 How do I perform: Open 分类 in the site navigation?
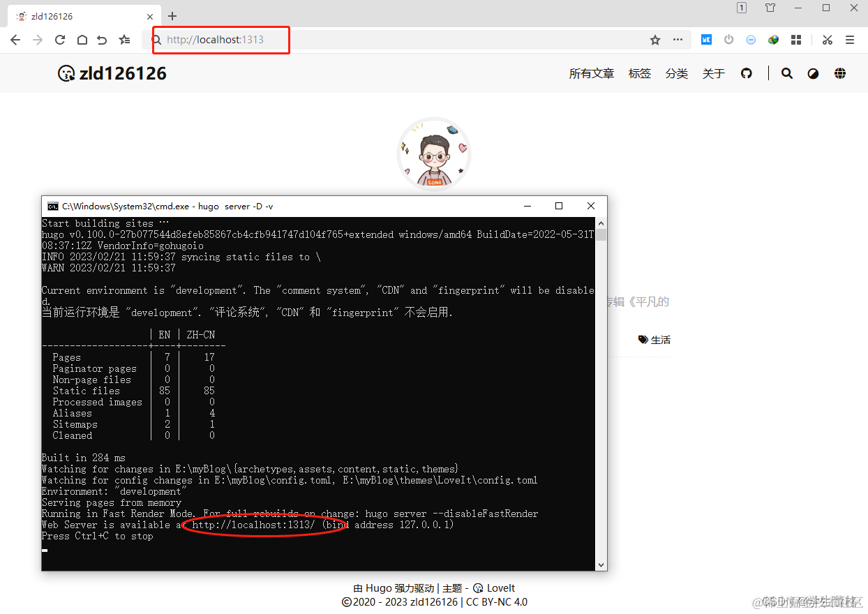click(x=677, y=73)
